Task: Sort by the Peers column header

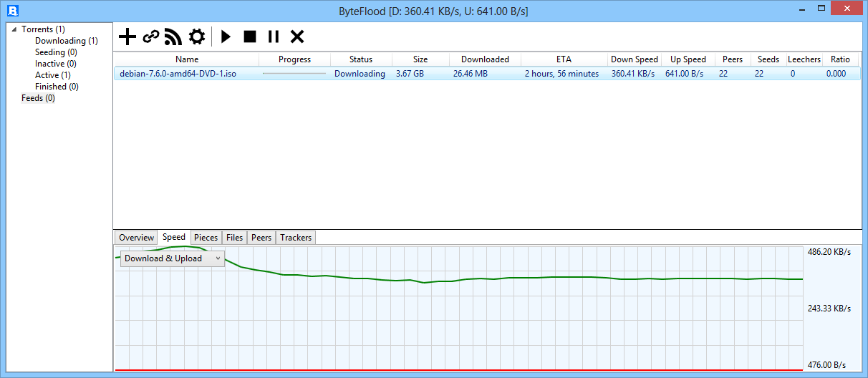Action: pos(733,59)
